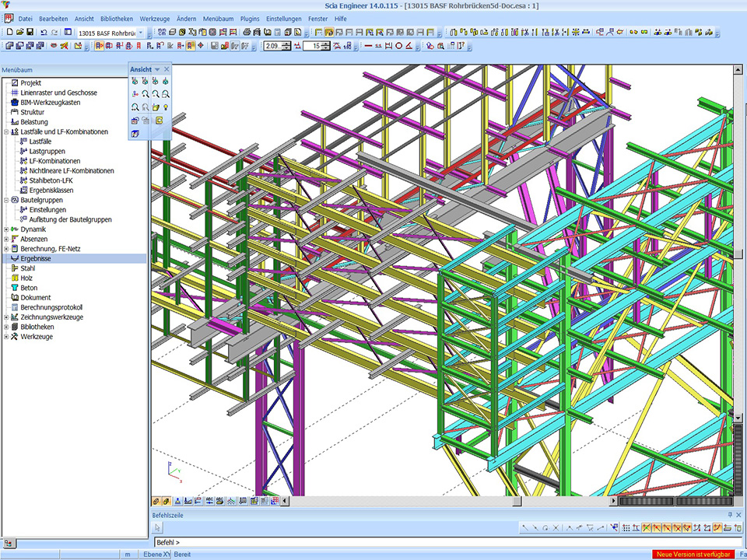Image resolution: width=747 pixels, height=560 pixels.
Task: Open the project selector dropdown '13015 BASF Rohrbrü'
Action: (x=141, y=33)
